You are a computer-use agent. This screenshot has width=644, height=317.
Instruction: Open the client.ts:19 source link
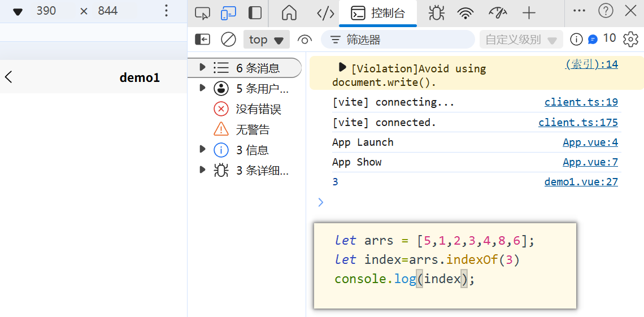click(x=581, y=102)
